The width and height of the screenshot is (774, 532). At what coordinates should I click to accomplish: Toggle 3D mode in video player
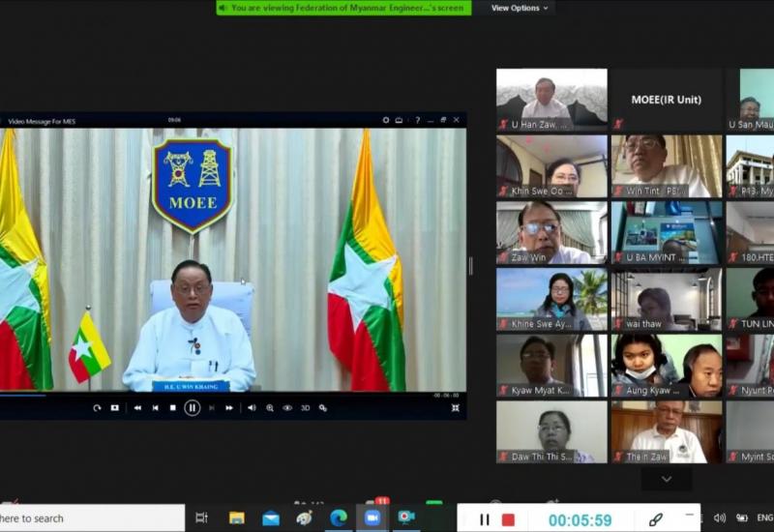pos(305,408)
